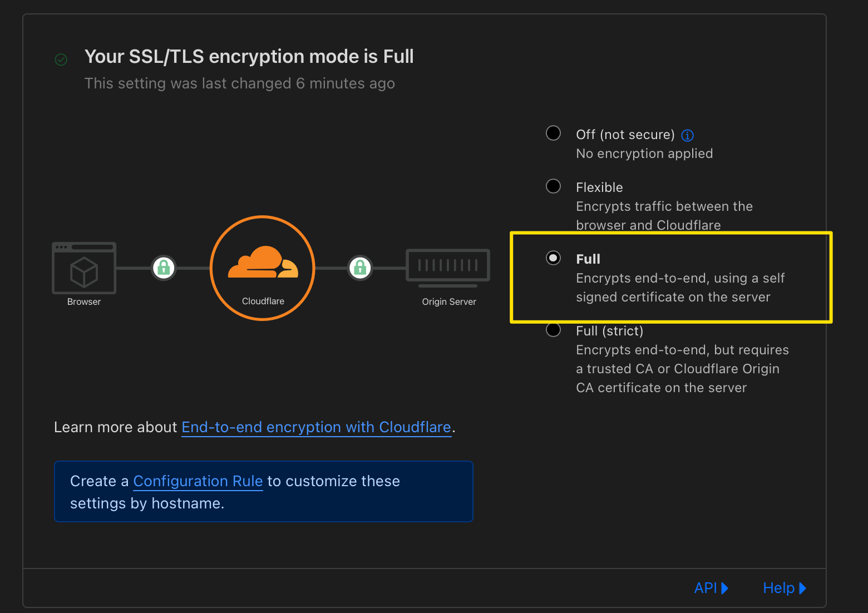Image resolution: width=868 pixels, height=613 pixels.
Task: Click the Full (strict) option label
Action: click(609, 331)
